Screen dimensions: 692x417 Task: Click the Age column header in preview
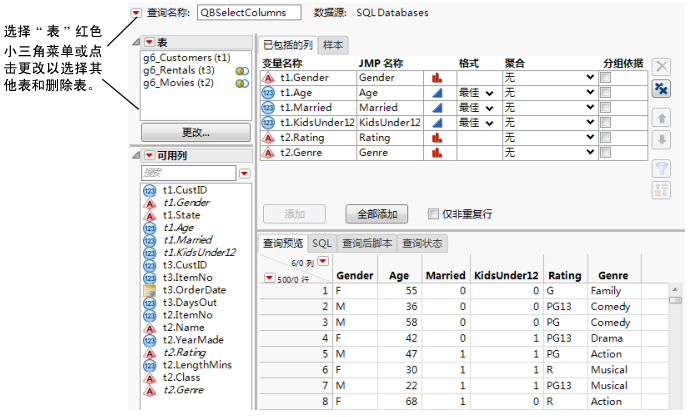pos(399,276)
